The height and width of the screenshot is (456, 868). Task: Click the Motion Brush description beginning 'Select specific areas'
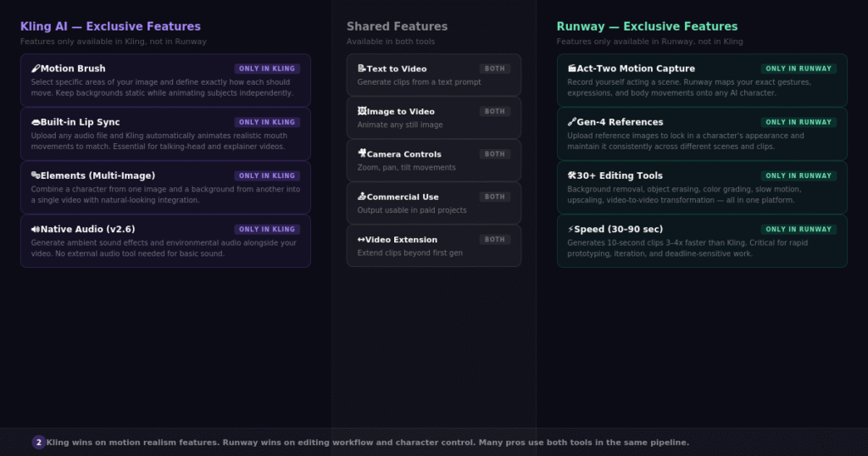[x=162, y=87]
